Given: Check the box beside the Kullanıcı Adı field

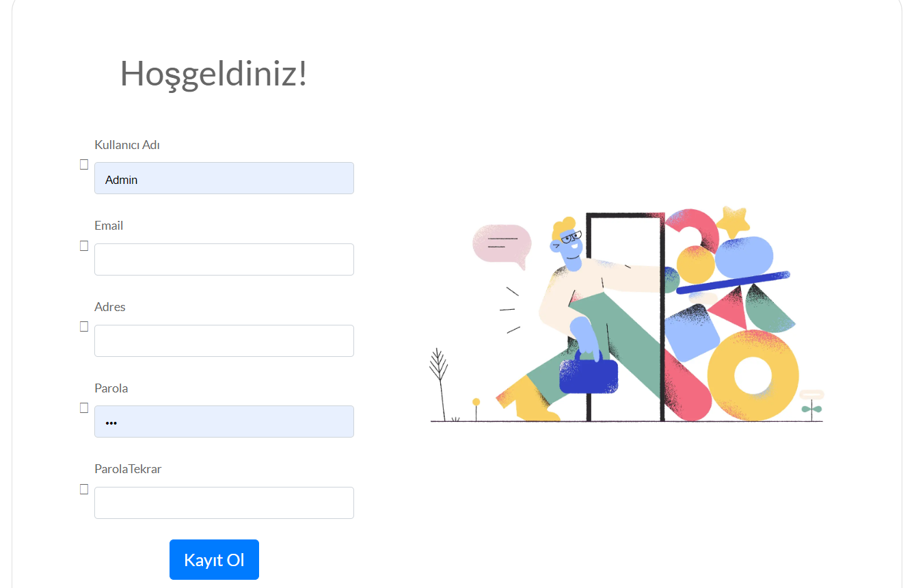Looking at the screenshot, I should [84, 164].
